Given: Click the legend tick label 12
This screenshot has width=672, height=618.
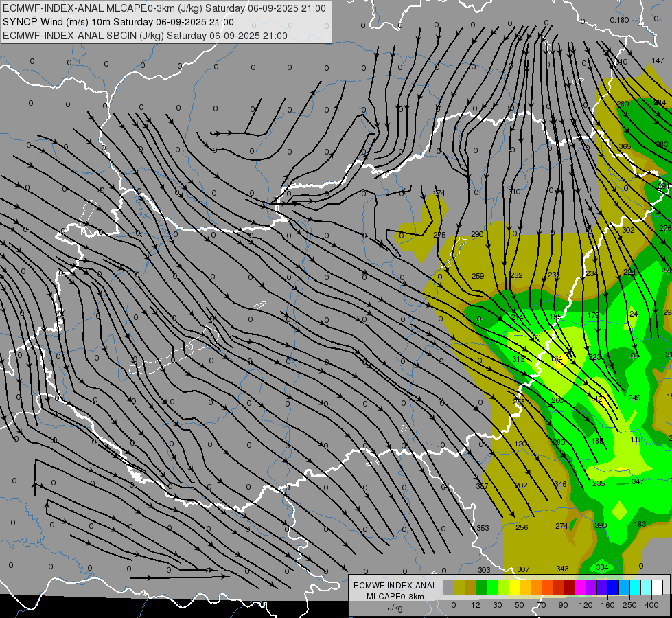Looking at the screenshot, I should [x=475, y=605].
